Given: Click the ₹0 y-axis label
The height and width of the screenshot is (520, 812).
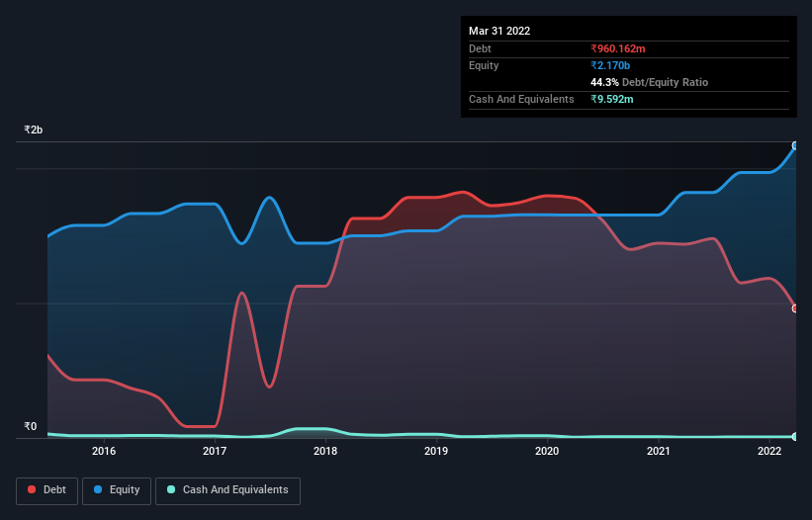Looking at the screenshot, I should (x=30, y=426).
